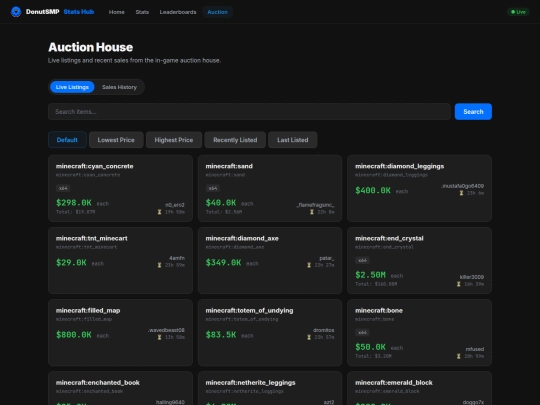Open the minecraft:tnt_minecart listing title

pyautogui.click(x=92, y=238)
